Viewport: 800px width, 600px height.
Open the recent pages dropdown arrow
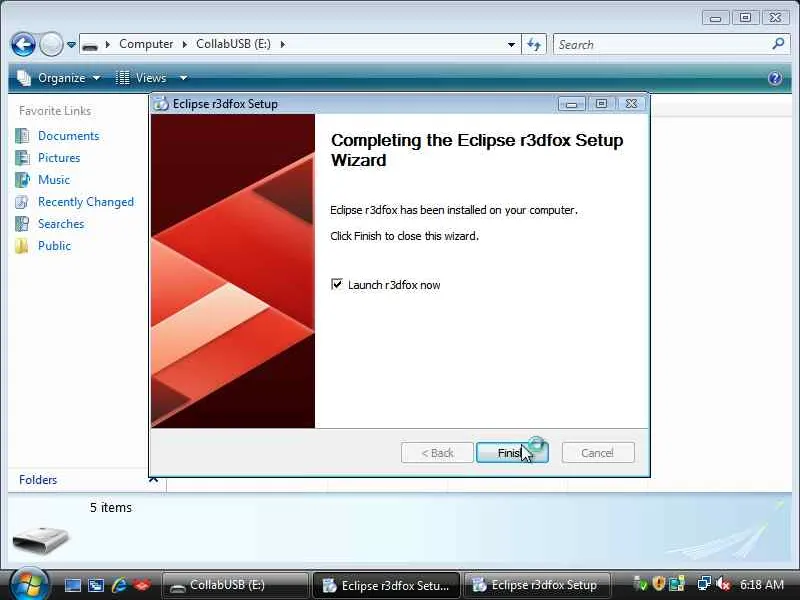[71, 45]
